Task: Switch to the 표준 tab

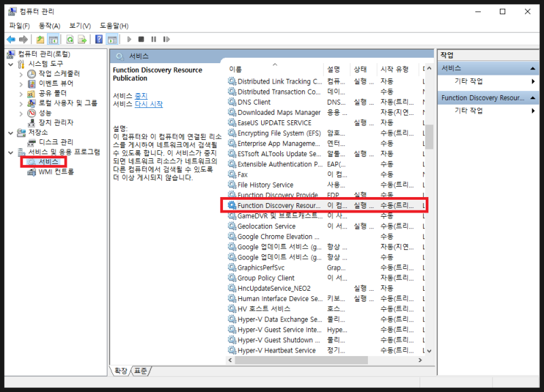Action: pyautogui.click(x=141, y=371)
